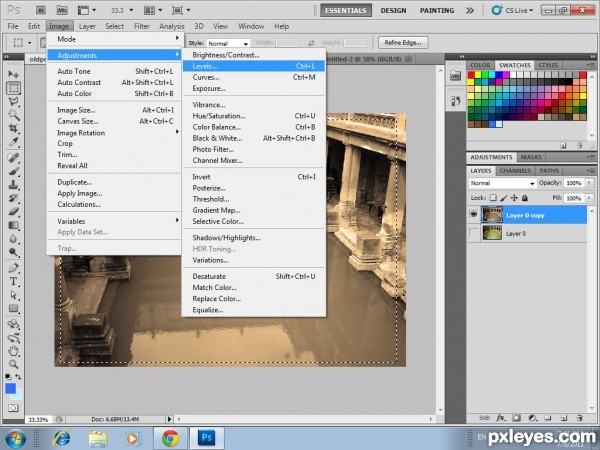This screenshot has height=450, width=600.
Task: Toggle lock position
Action: (x=514, y=198)
